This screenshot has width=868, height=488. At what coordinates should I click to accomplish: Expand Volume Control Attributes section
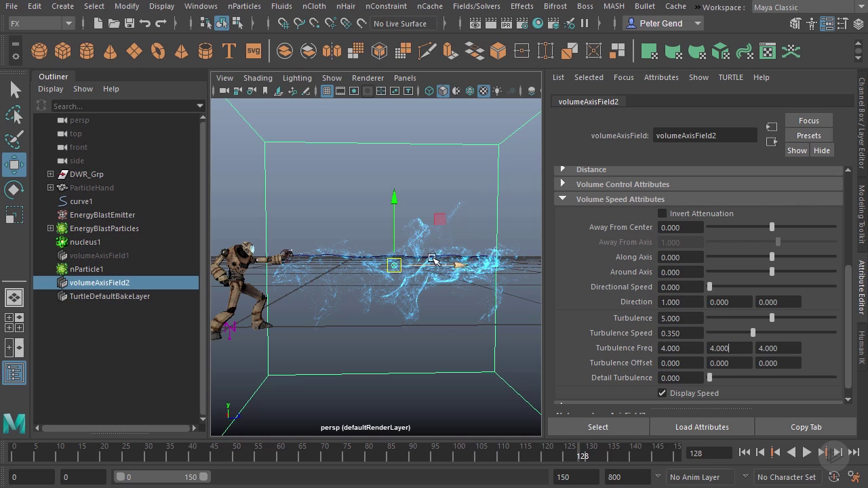(562, 184)
